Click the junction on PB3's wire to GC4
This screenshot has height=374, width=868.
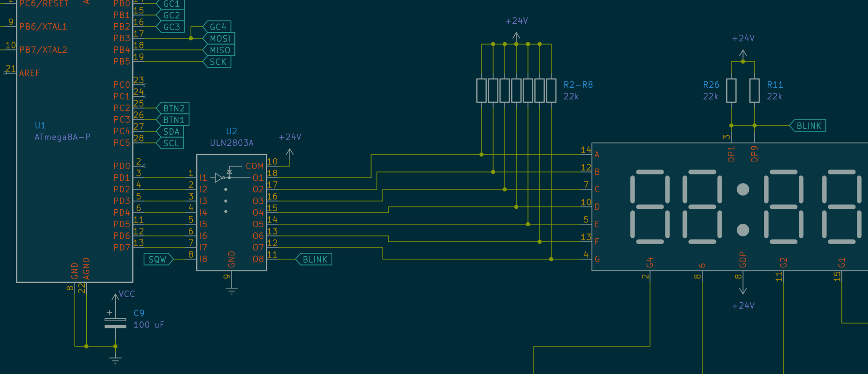[x=191, y=38]
